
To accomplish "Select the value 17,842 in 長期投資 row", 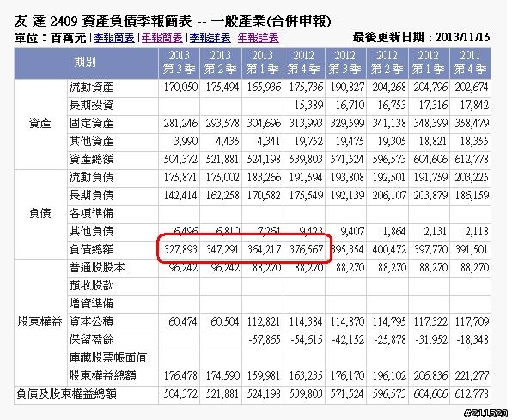I will coord(474,106).
